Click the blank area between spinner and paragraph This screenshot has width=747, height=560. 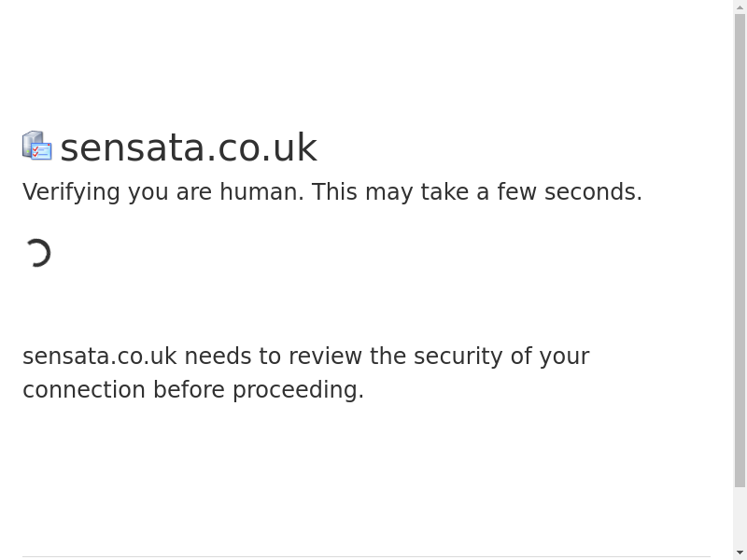click(280, 303)
